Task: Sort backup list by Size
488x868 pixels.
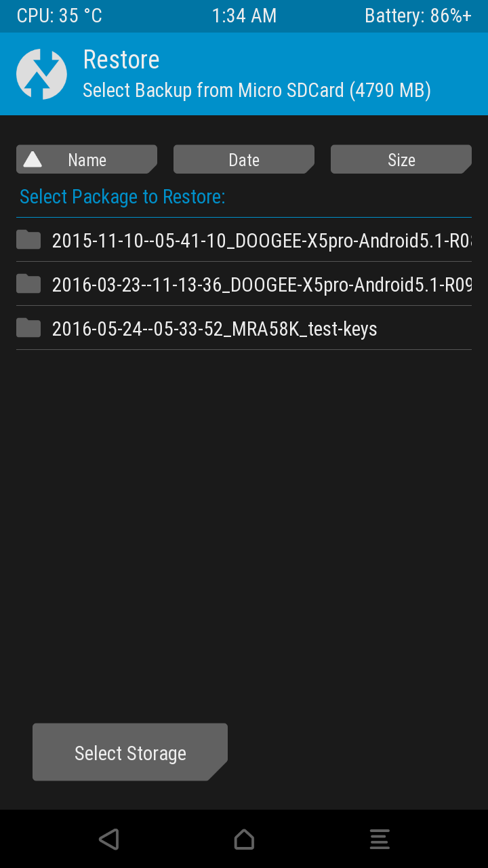Action: 401,159
